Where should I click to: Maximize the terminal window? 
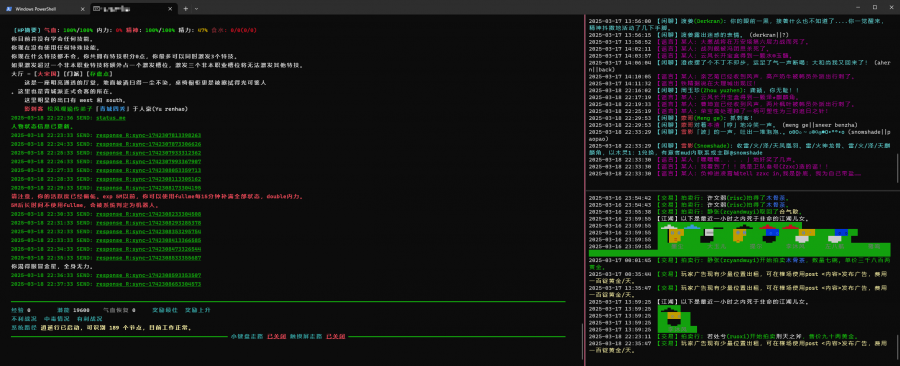coord(874,7)
